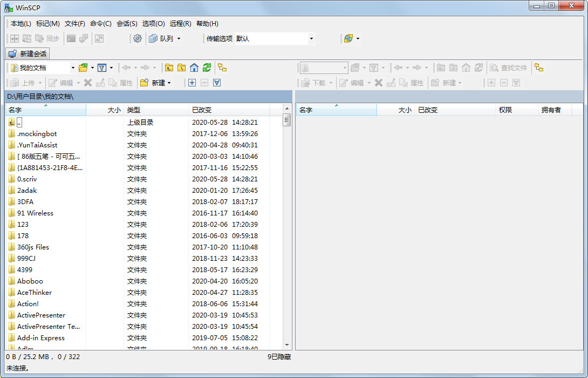Screen dimensions: 588x378
Task: Refresh the local file listing
Action: point(207,67)
